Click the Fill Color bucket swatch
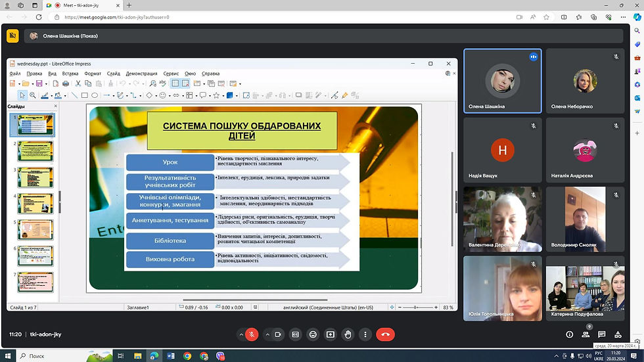The image size is (644, 362). [58, 95]
